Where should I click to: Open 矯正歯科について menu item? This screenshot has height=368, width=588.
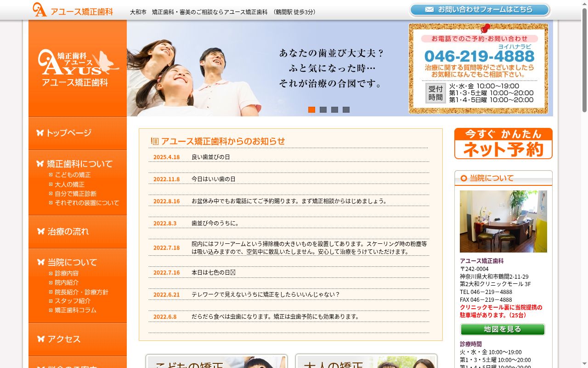pos(78,163)
